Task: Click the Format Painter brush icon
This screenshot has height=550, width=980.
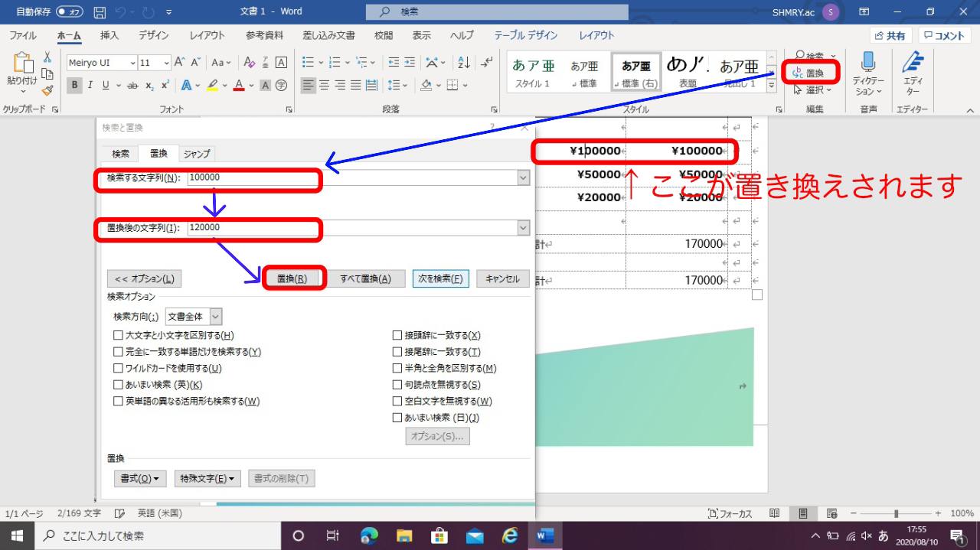Action: pos(47,89)
